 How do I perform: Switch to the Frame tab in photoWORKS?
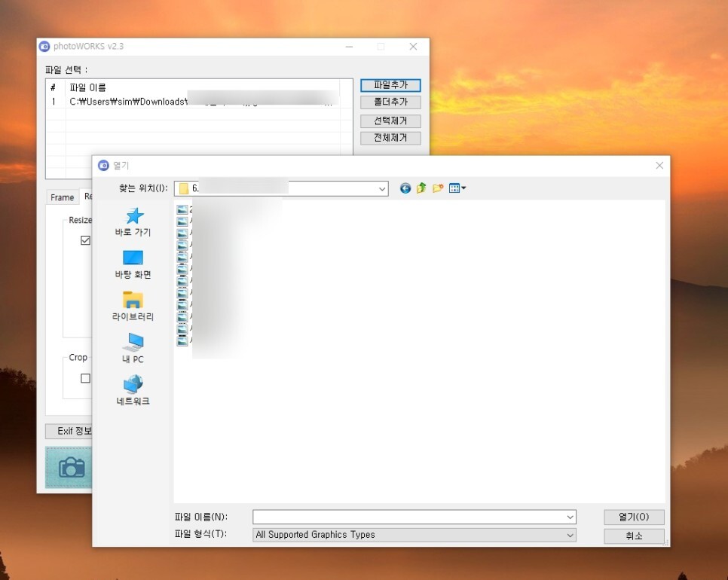coord(63,197)
